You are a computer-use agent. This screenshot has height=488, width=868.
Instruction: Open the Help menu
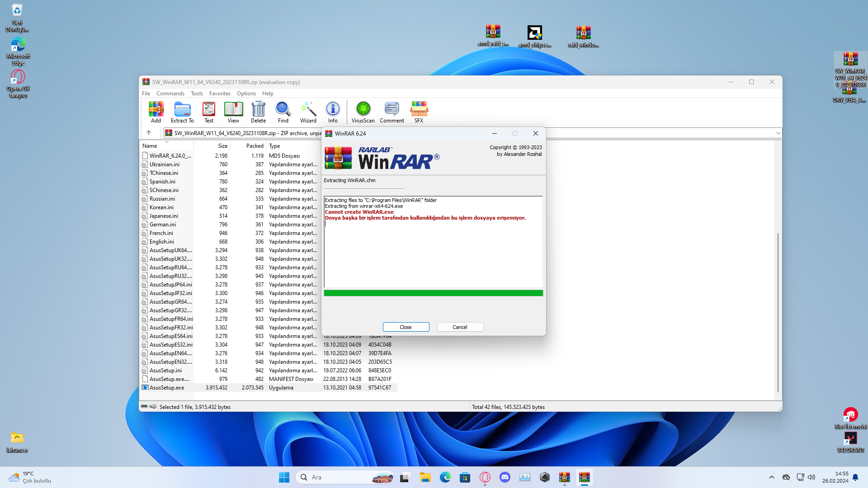(x=268, y=94)
